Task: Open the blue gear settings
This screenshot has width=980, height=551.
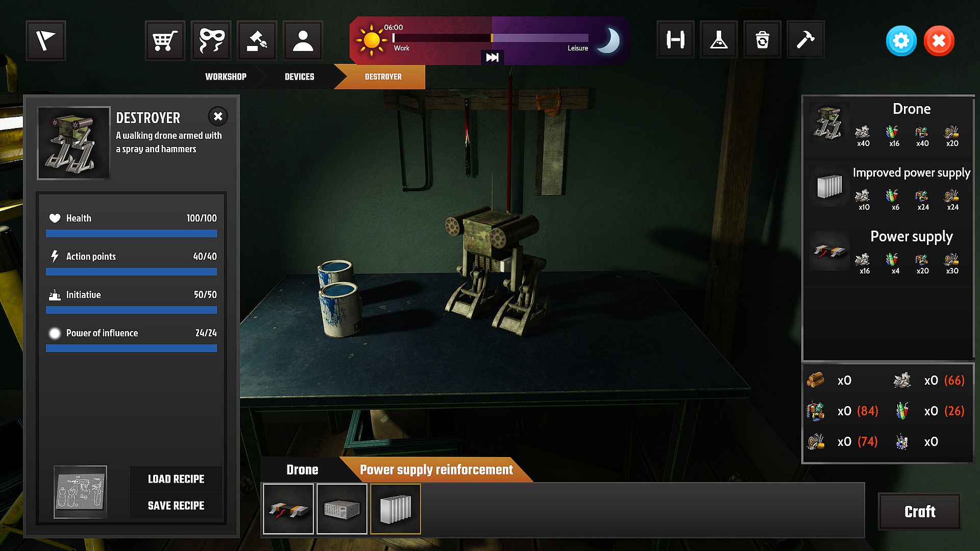Action: (901, 41)
